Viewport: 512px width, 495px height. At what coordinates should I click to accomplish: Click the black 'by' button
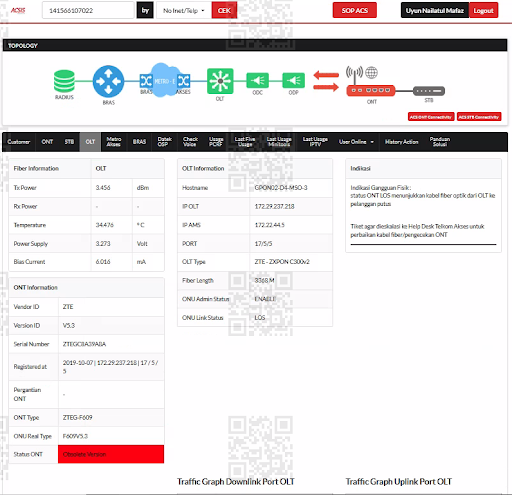click(145, 10)
